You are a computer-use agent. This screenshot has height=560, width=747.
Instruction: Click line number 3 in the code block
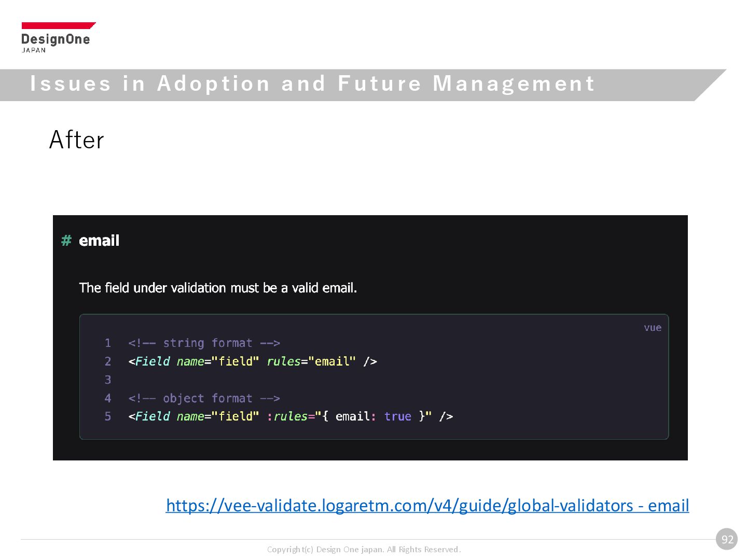[108, 380]
